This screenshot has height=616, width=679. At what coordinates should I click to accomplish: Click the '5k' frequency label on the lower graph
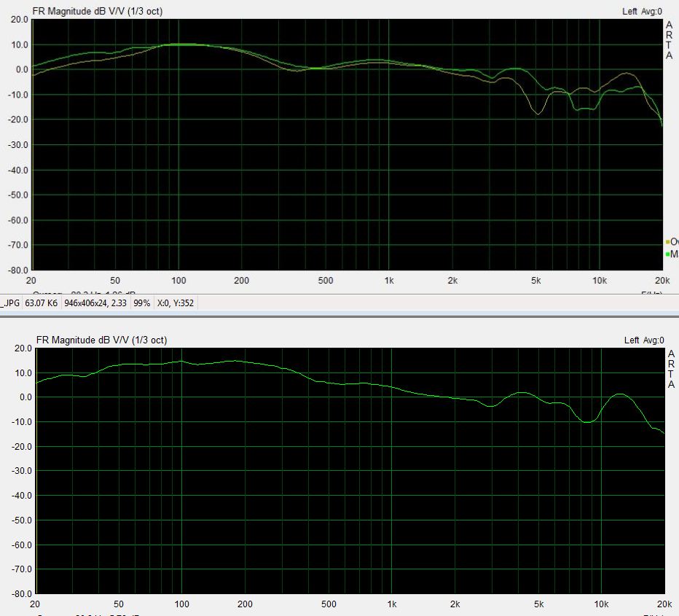coord(538,604)
